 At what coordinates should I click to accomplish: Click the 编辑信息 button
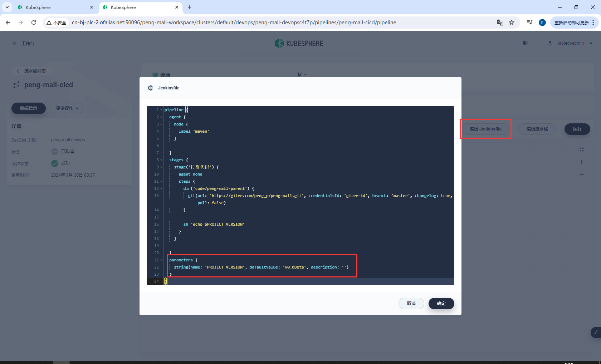point(29,108)
